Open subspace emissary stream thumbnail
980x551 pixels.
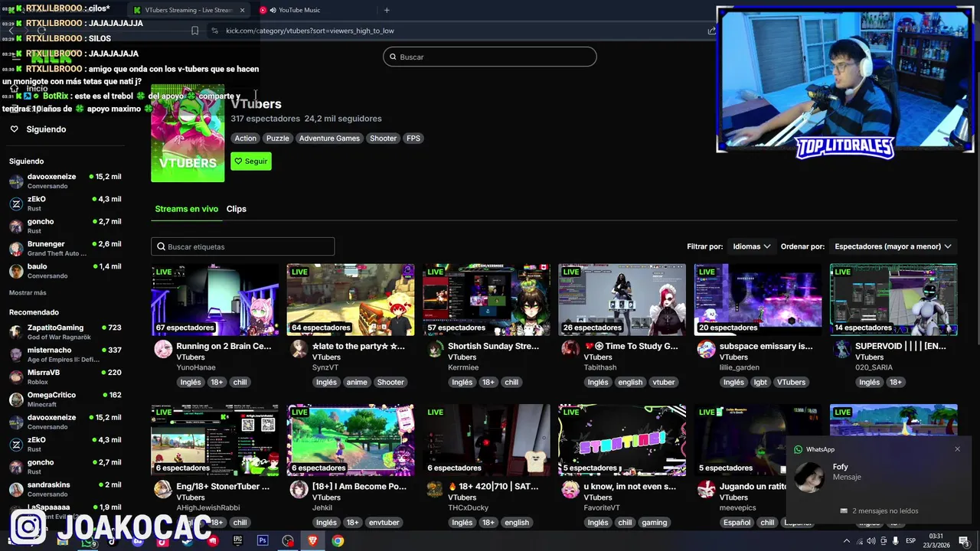tap(758, 300)
